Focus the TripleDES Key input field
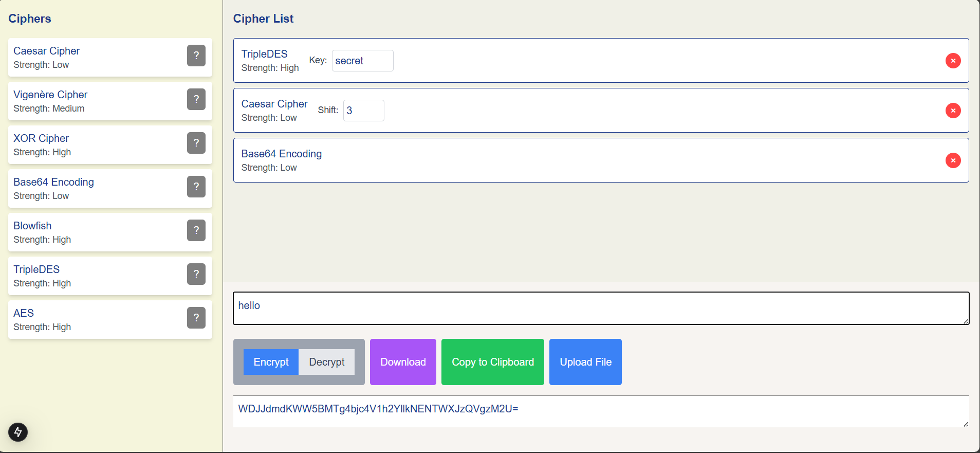 tap(363, 61)
